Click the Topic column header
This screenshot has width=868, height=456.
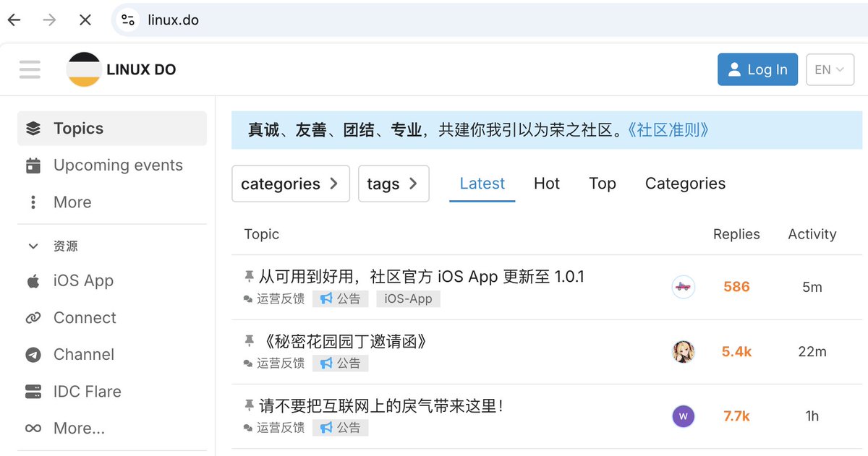click(x=262, y=234)
